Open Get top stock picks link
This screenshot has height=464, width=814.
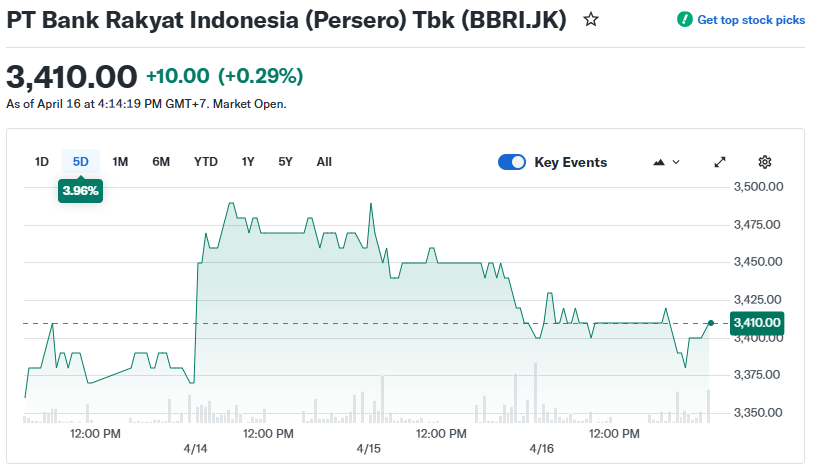[x=750, y=20]
